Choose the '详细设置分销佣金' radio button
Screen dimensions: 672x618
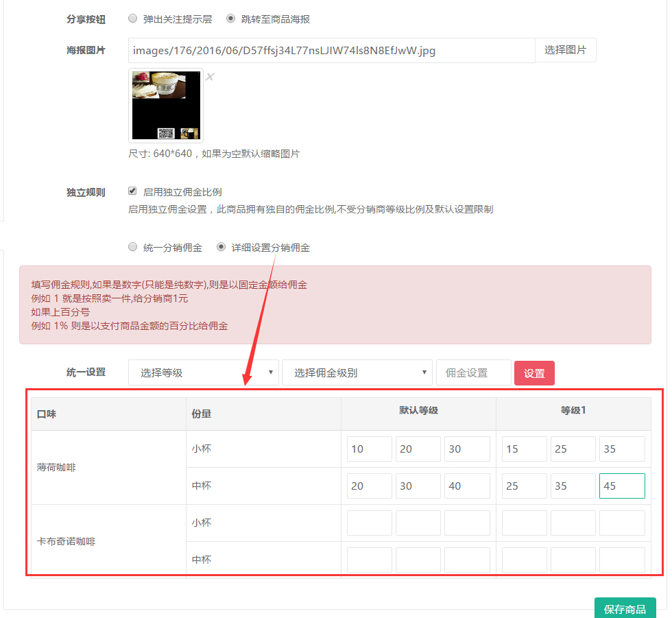pos(221,247)
